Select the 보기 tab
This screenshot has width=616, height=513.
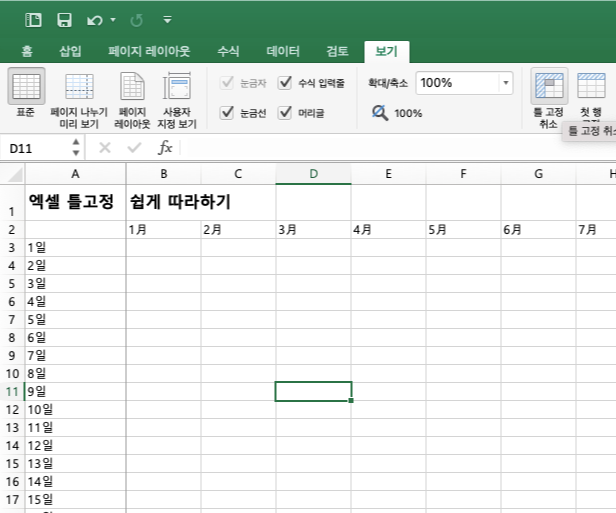(387, 51)
